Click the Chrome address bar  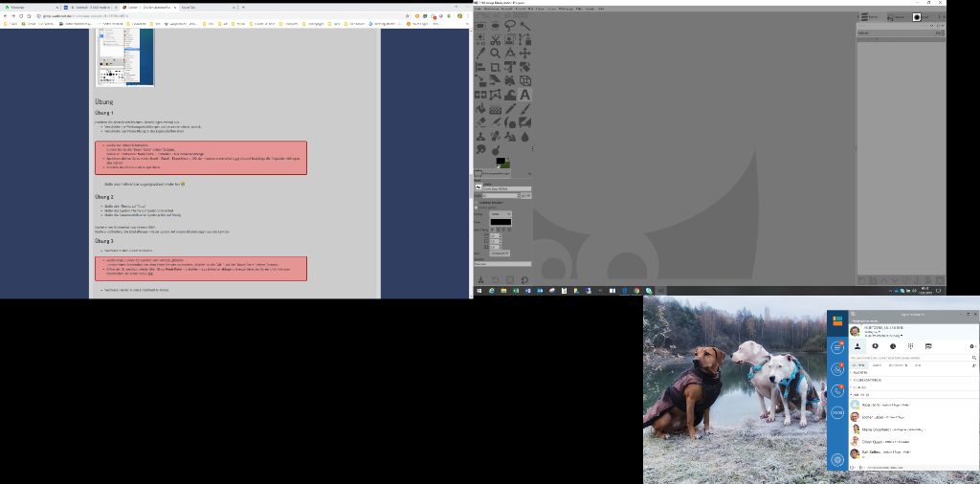coord(219,15)
